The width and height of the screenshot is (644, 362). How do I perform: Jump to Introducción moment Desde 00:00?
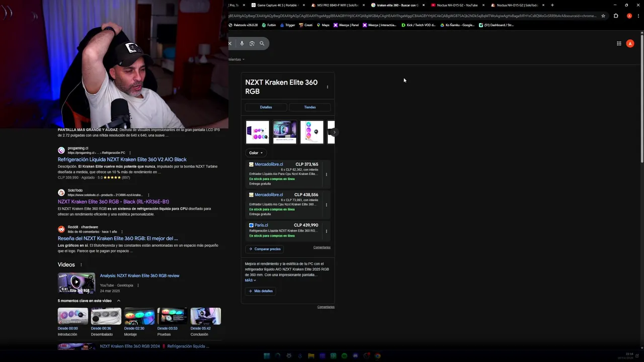click(73, 322)
